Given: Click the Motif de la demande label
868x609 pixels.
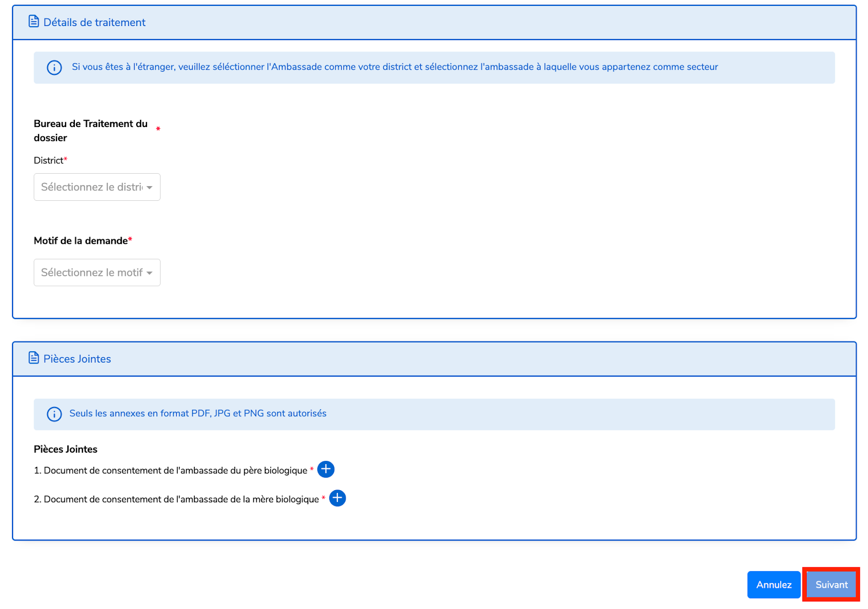Looking at the screenshot, I should 81,240.
